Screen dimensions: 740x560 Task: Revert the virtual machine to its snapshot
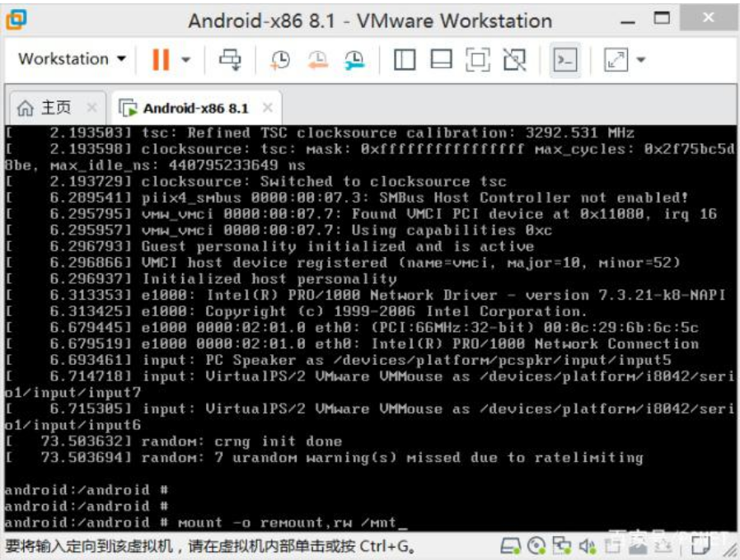[x=317, y=60]
